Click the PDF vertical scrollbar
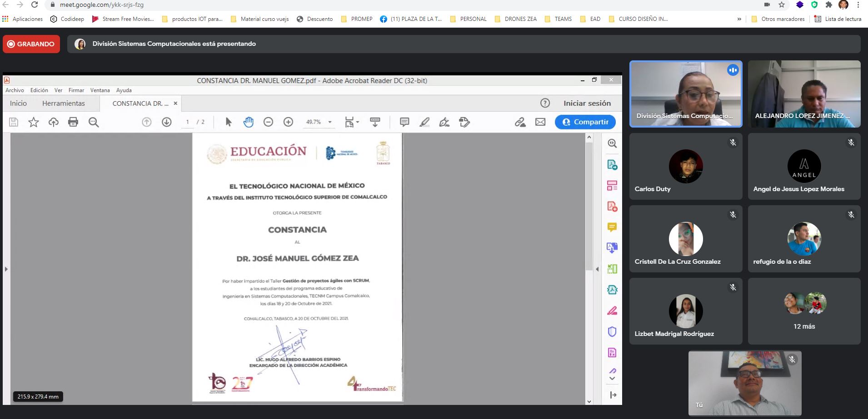868x419 pixels. (x=589, y=204)
